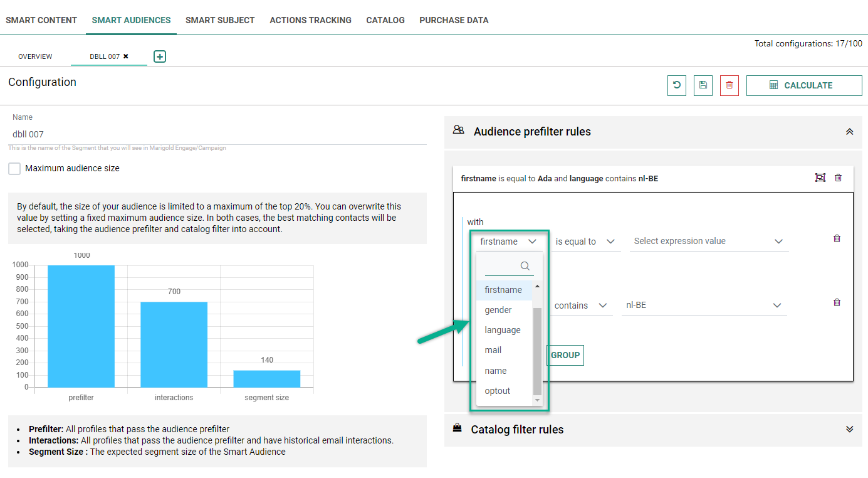Click the save configuration icon
This screenshot has width=868, height=478.
tap(703, 85)
